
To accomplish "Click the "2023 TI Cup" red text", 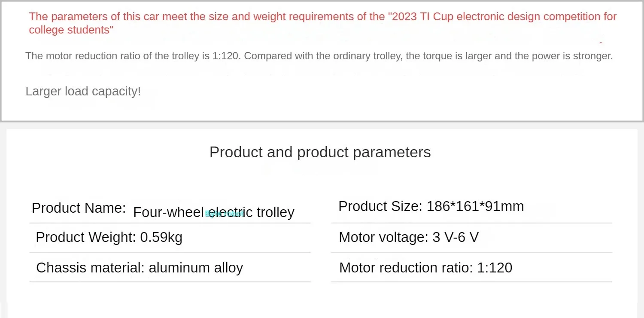I will click(x=425, y=17).
